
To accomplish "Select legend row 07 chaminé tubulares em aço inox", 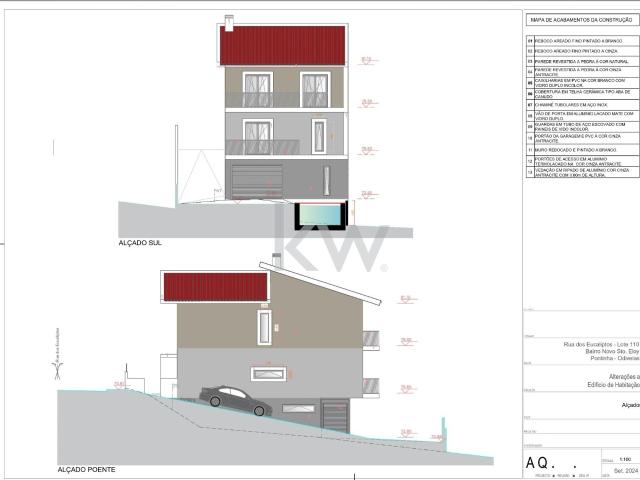I will click(x=581, y=104).
